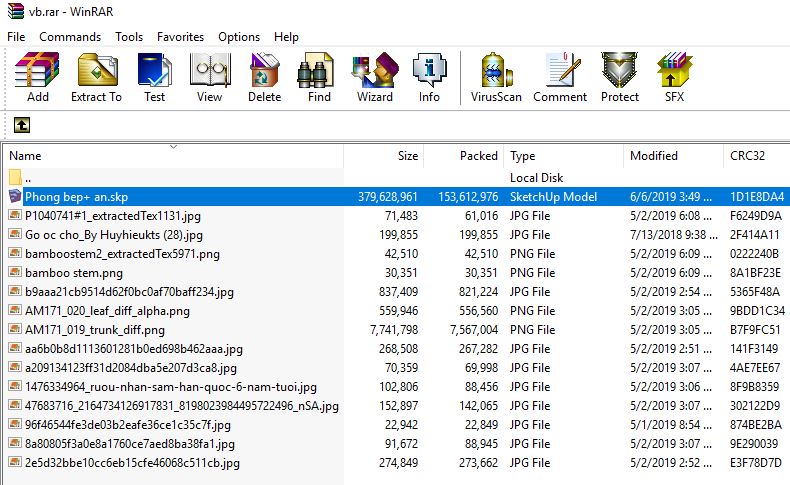Image resolution: width=790 pixels, height=485 pixels.
Task: Open the Find binoculars tool
Action: click(x=316, y=71)
